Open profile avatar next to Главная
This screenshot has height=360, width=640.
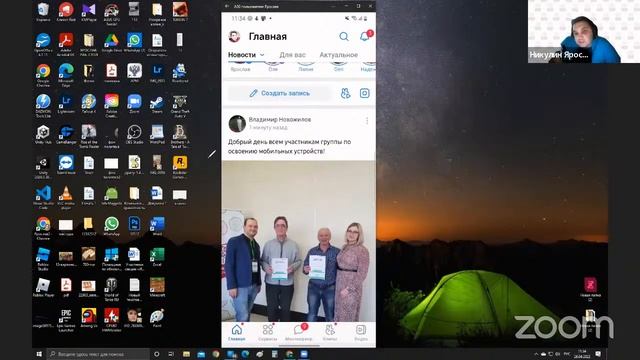234,37
